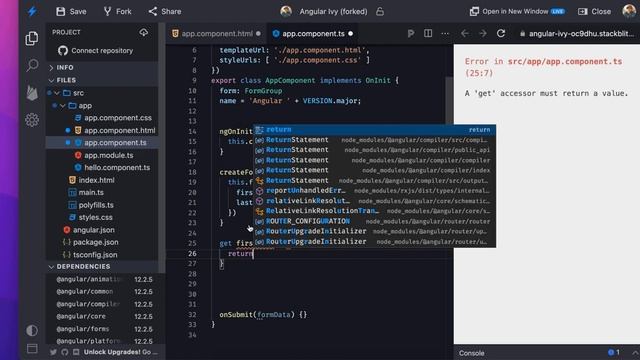Click the console message count badge
This screenshot has height=360, width=640.
tap(613, 352)
